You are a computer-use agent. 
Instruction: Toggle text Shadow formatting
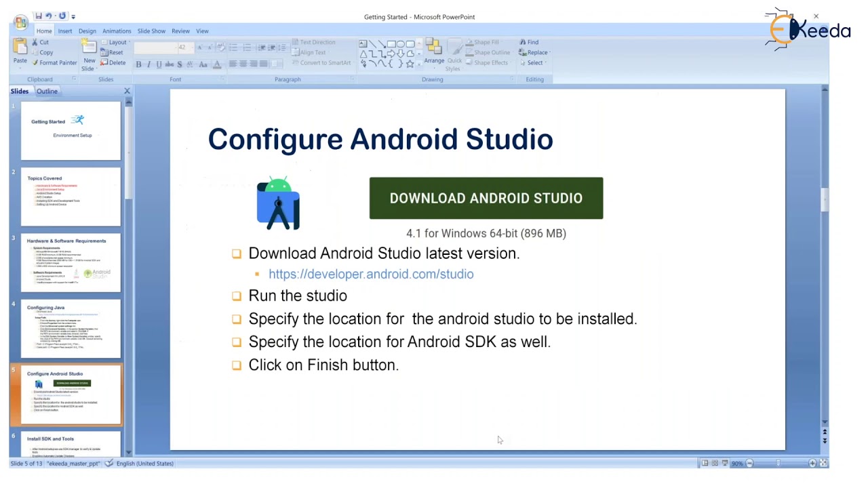click(179, 64)
